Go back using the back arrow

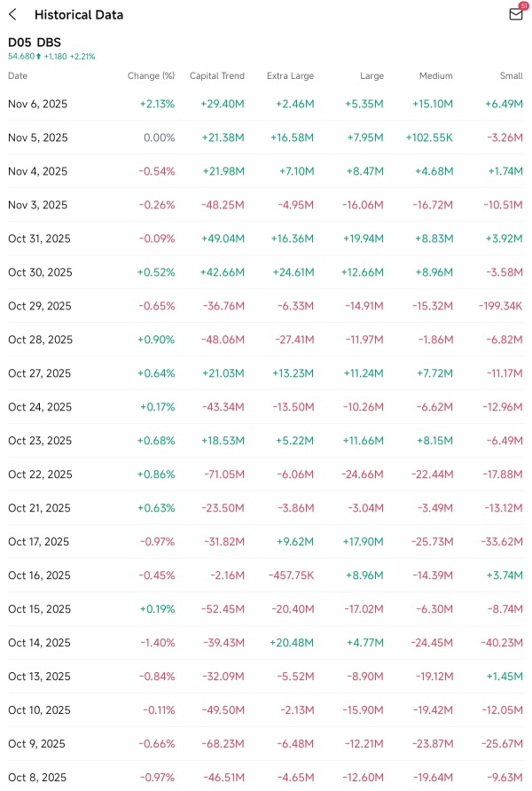tap(12, 14)
